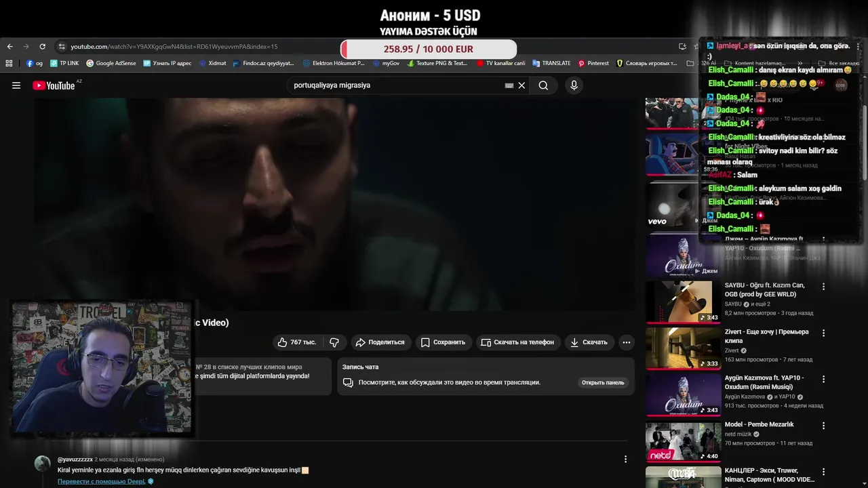Screen dimensions: 868x488
Task: Open the Xidmət bookmark
Action: click(212, 63)
